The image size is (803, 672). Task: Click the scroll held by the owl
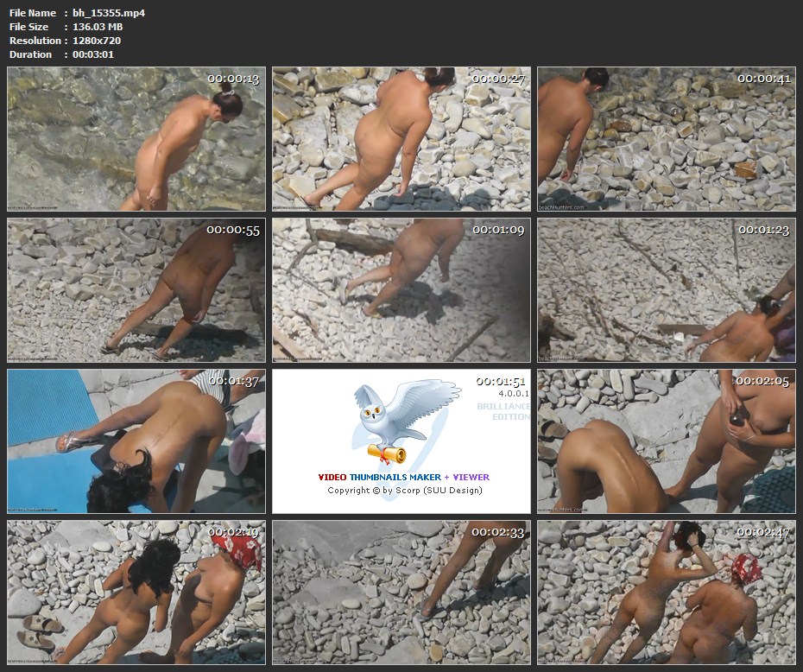[386, 452]
